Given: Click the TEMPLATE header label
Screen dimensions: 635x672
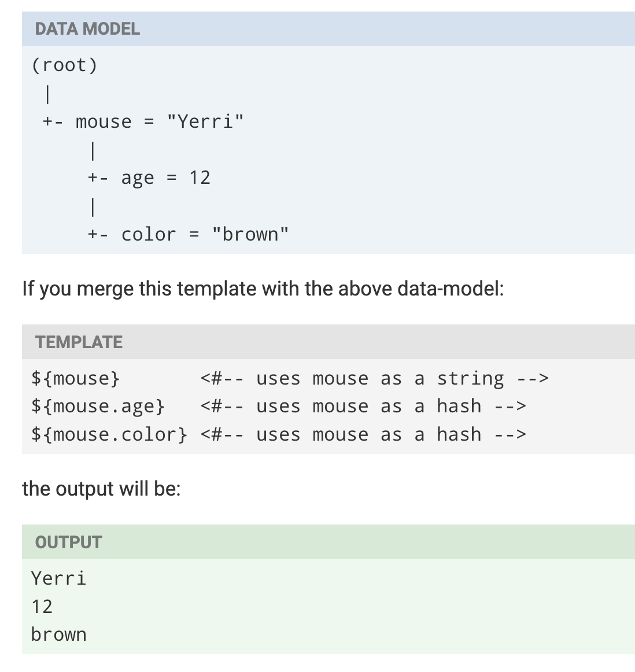Looking at the screenshot, I should click(x=79, y=342).
